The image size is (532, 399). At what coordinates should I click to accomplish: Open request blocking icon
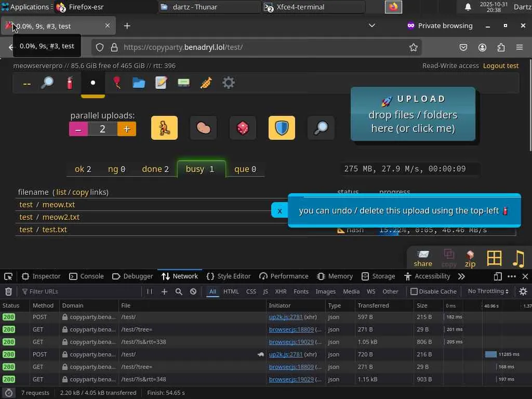click(x=193, y=291)
